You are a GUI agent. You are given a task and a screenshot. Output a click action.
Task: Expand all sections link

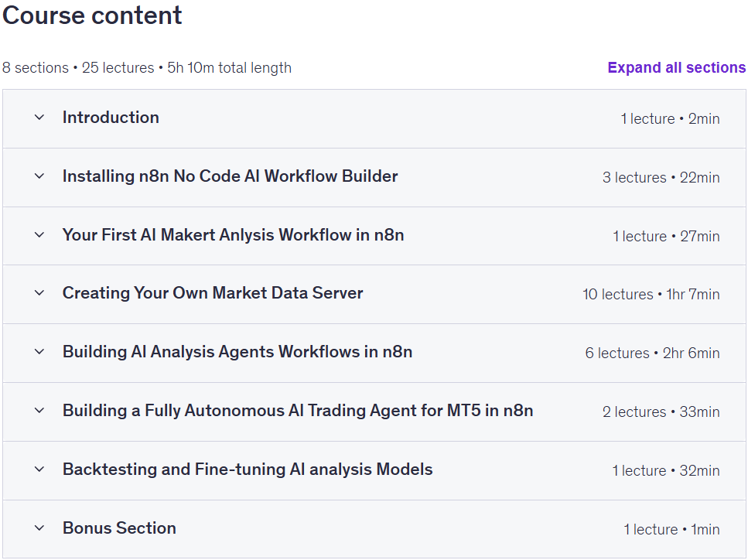676,68
